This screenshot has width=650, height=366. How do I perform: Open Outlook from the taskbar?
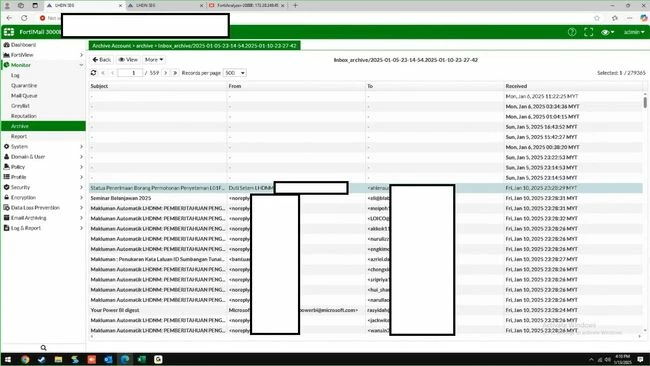[x=108, y=359]
